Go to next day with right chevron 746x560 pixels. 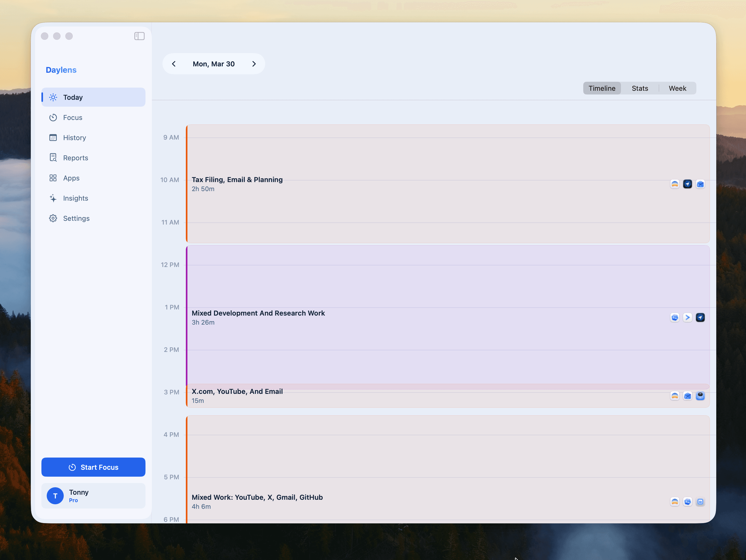click(x=254, y=64)
